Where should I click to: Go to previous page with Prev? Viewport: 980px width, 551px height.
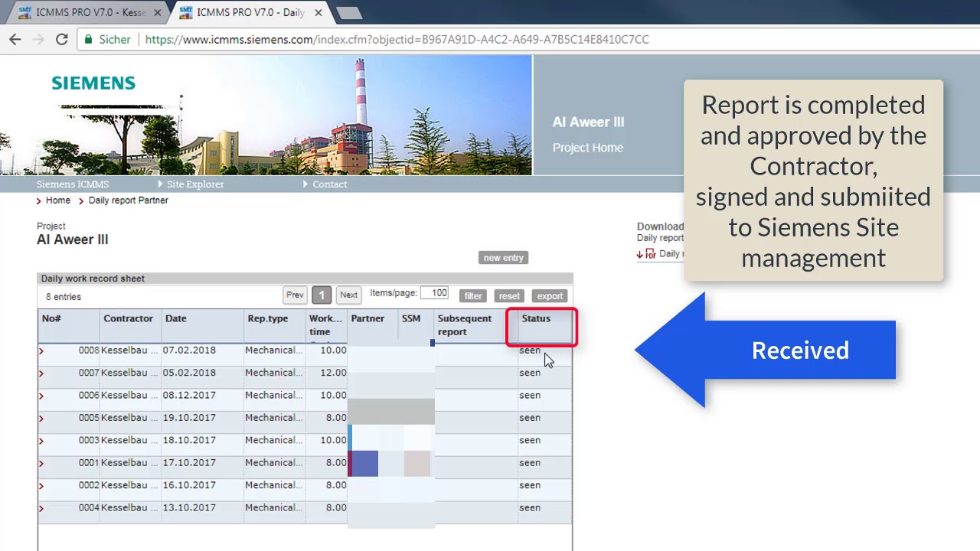click(x=295, y=295)
